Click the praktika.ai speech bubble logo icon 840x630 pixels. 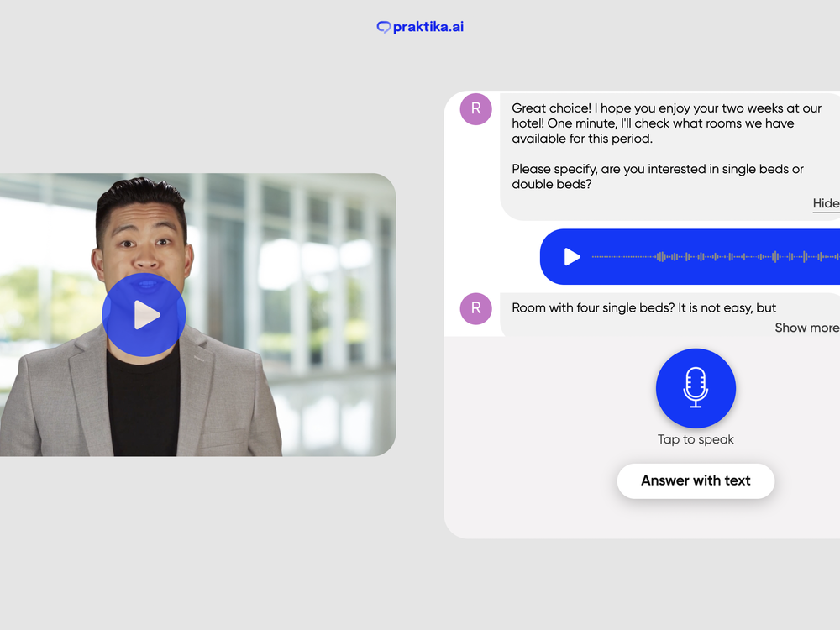click(x=384, y=27)
